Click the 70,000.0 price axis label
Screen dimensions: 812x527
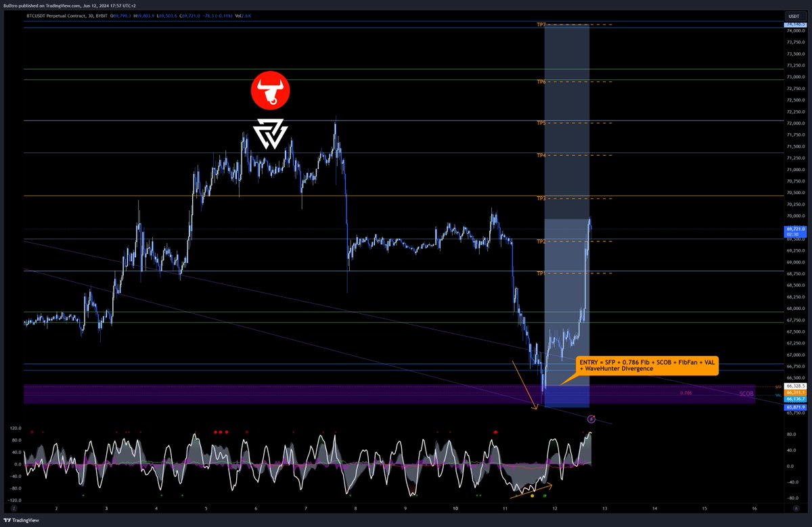794,216
